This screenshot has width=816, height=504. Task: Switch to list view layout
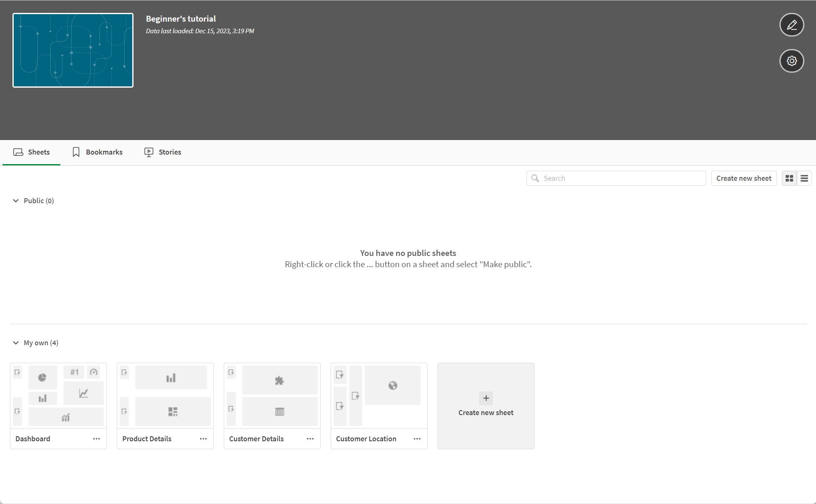(x=804, y=178)
